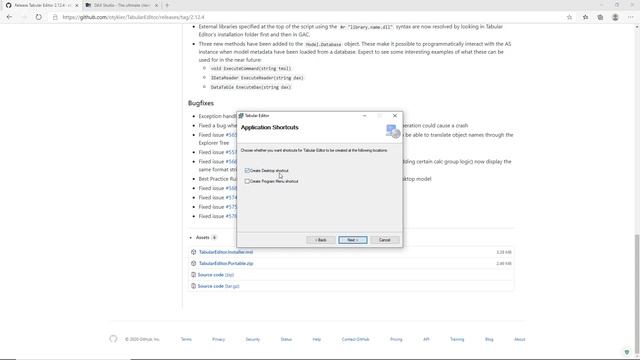Viewport: 640px width, 360px height.
Task: Open the Privacy footer link
Action: tap(218, 340)
